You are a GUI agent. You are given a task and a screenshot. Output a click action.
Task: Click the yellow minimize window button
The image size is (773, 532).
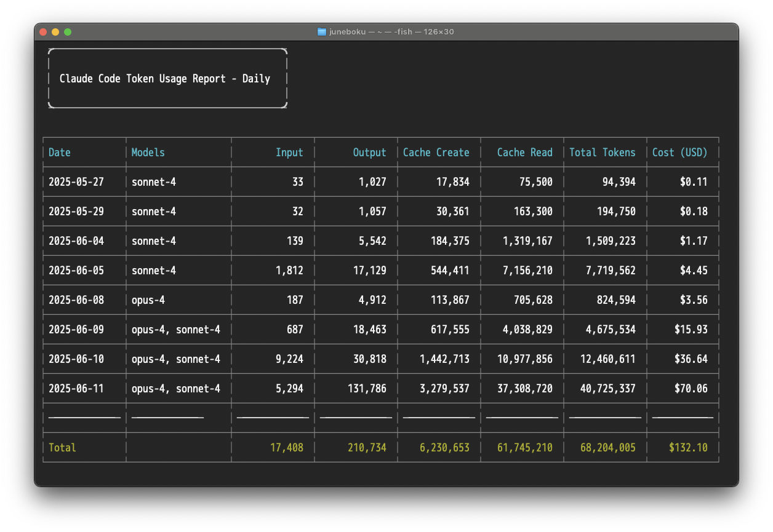point(55,32)
